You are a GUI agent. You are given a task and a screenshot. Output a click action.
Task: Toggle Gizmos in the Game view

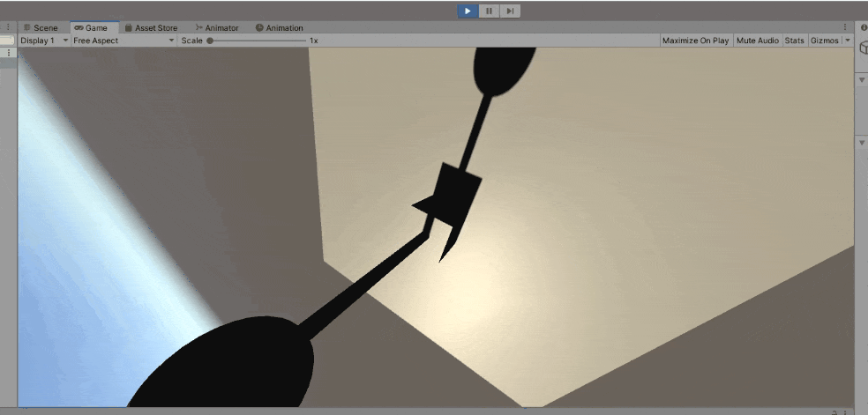tap(824, 41)
